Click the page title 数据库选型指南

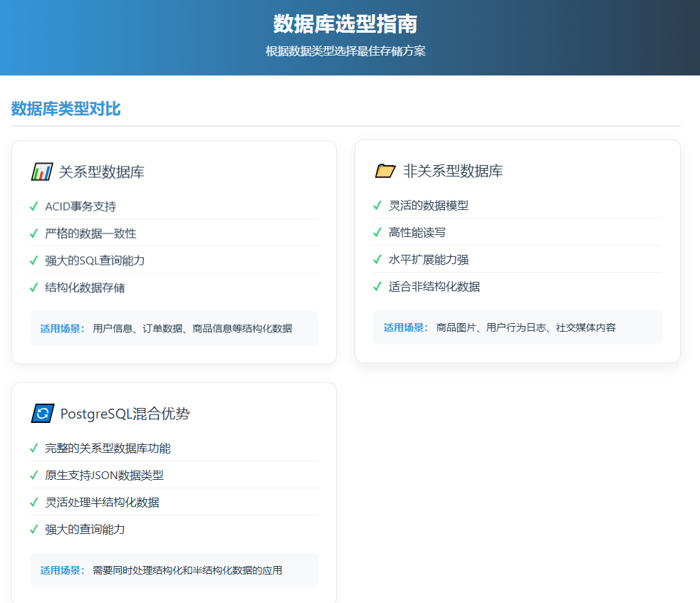tap(345, 24)
